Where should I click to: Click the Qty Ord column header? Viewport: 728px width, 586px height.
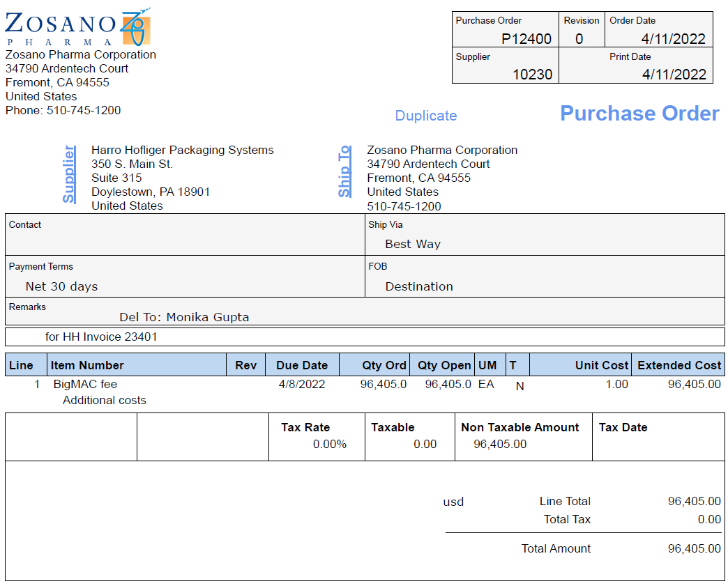[384, 365]
